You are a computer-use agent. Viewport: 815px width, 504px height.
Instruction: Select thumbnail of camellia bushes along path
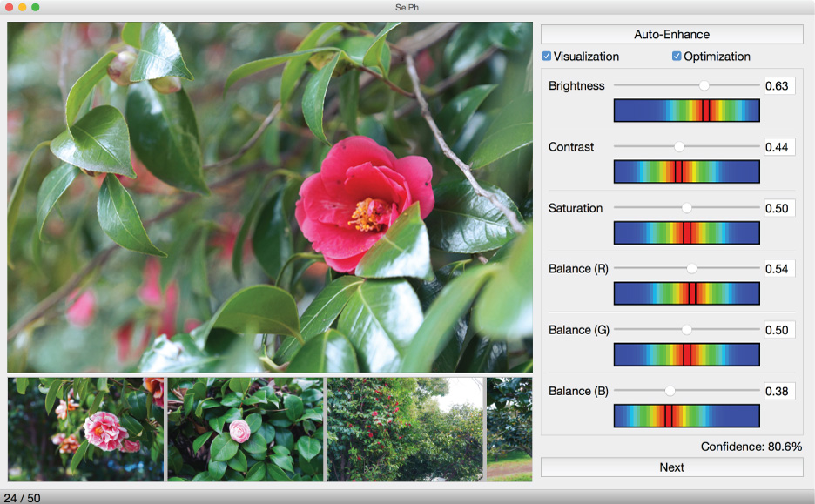[405, 429]
